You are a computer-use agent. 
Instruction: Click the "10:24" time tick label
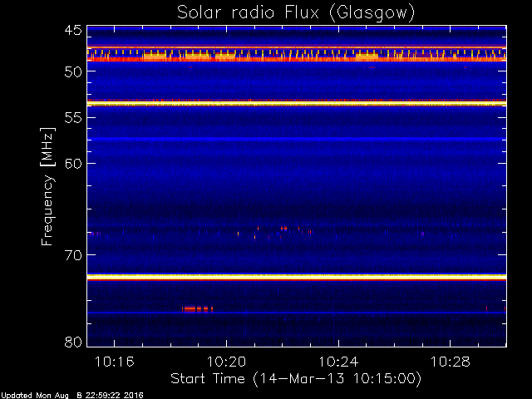338,362
